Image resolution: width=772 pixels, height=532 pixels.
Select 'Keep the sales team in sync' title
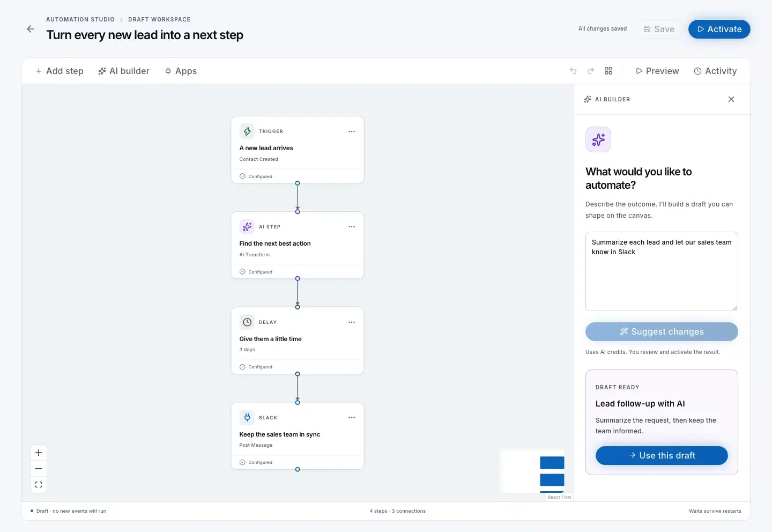tap(280, 434)
